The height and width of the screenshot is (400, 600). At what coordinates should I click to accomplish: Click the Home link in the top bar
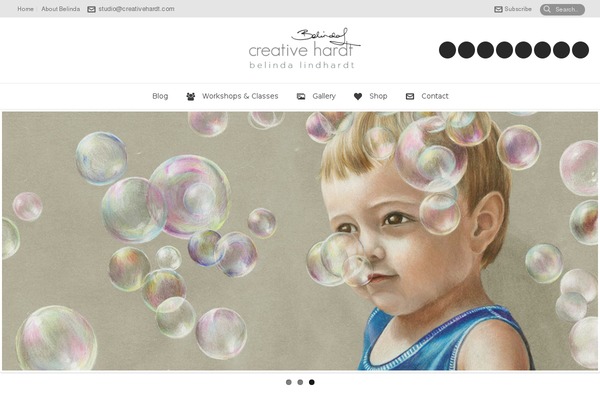click(25, 9)
